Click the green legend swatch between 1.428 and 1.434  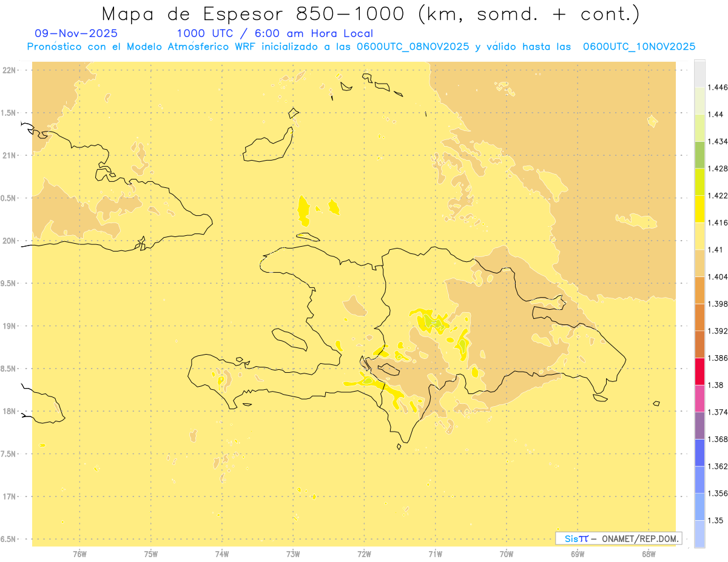click(x=699, y=155)
